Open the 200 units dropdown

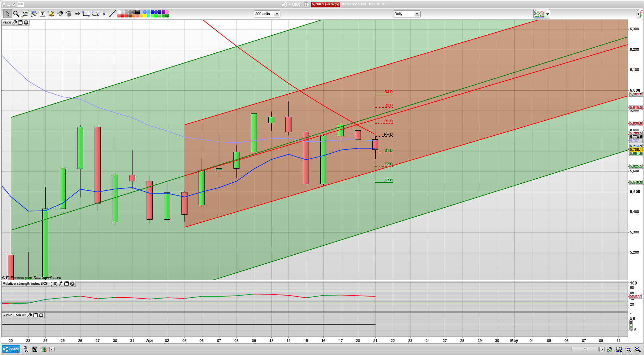pos(277,14)
